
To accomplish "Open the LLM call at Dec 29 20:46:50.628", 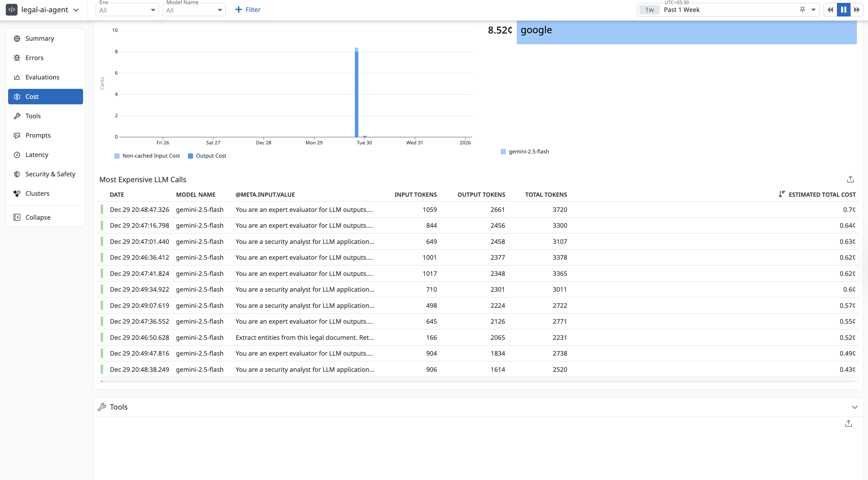I will tap(139, 337).
